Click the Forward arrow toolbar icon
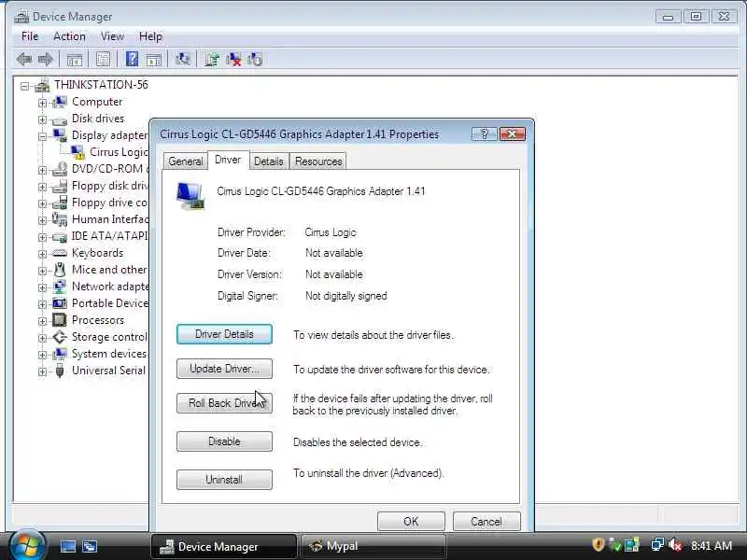Viewport: 747px width, 560px height. pos(45,60)
